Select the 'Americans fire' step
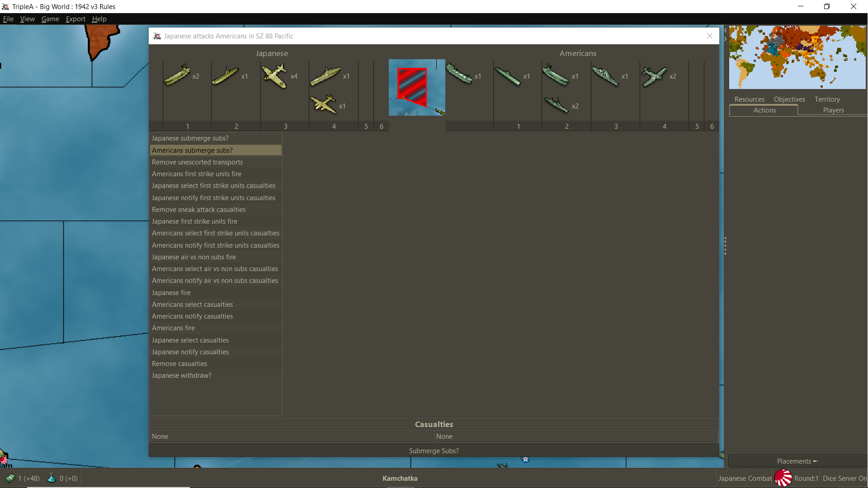 pos(216,328)
